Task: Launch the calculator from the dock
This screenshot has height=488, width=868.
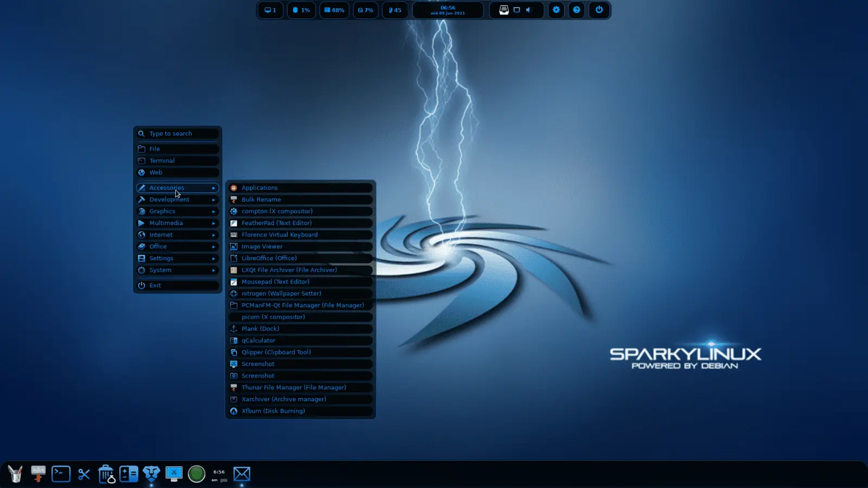Action: pos(129,473)
